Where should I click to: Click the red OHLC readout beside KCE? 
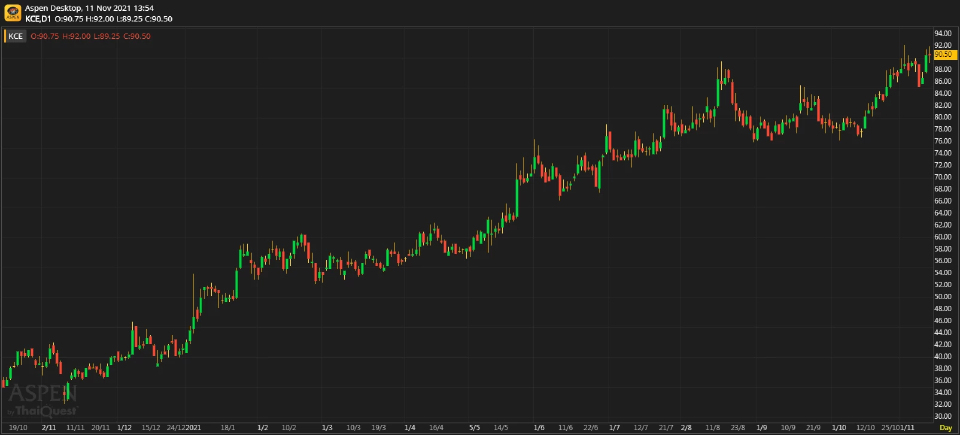pos(91,36)
